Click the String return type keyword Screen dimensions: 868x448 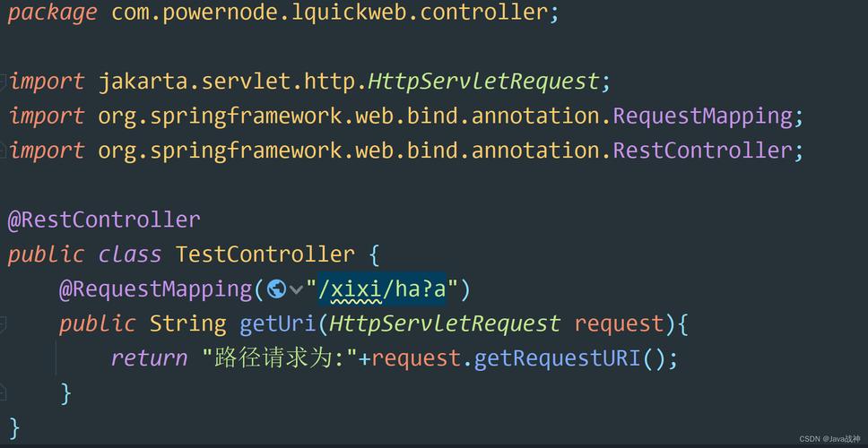(x=188, y=323)
